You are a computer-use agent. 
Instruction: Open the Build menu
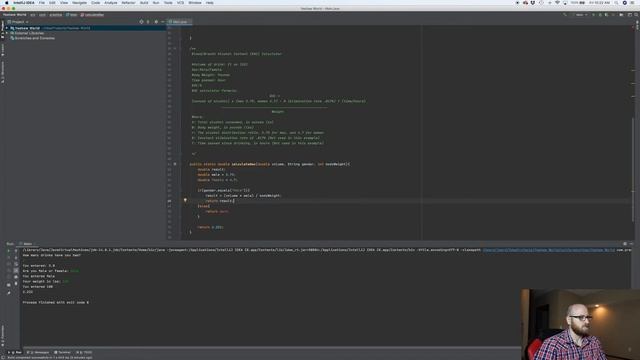(144, 2)
